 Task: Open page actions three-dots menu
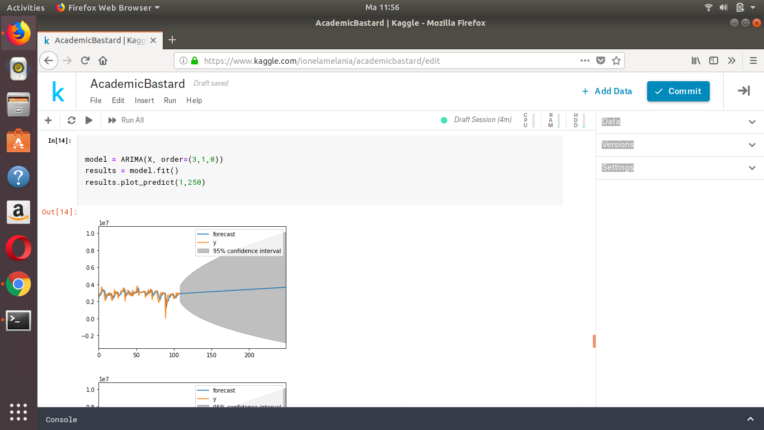pos(585,60)
